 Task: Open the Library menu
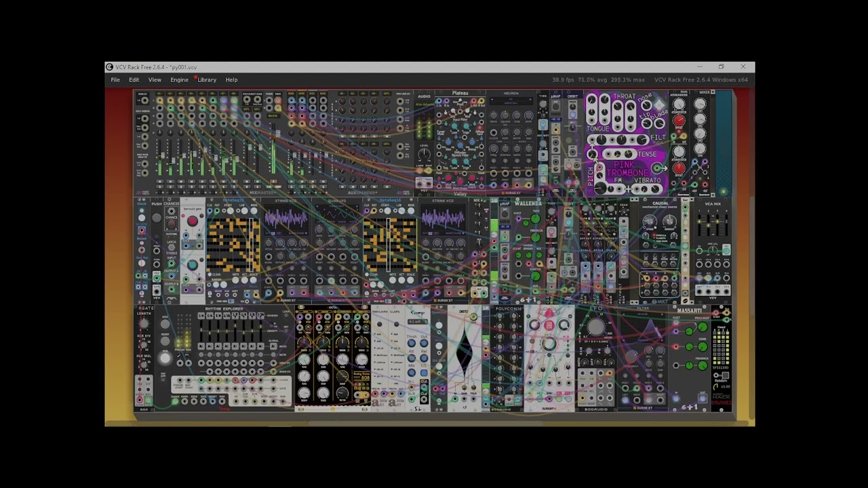coord(207,80)
